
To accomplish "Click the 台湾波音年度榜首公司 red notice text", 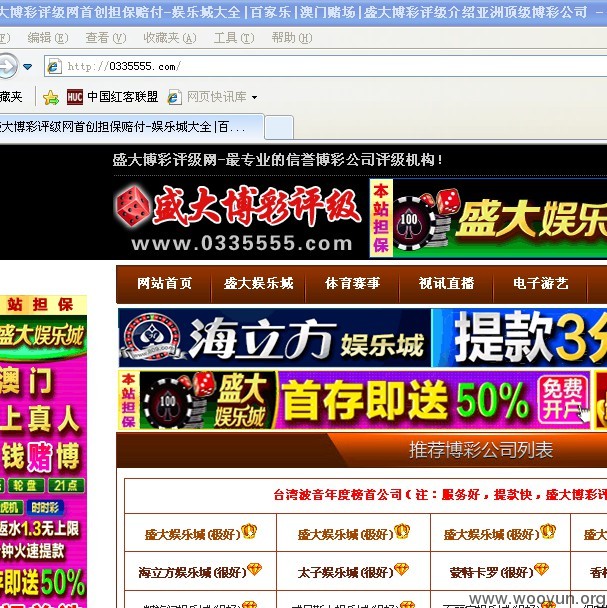I will pyautogui.click(x=440, y=495).
